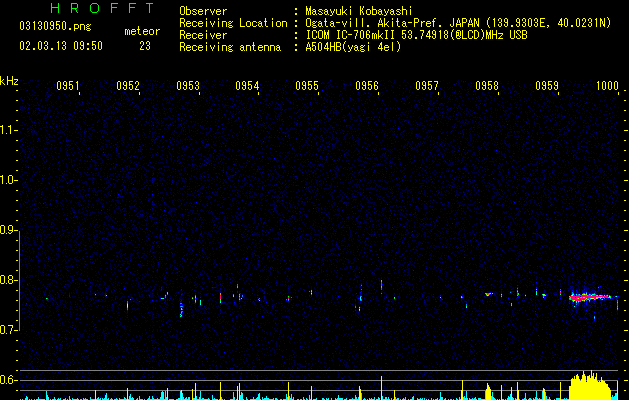Click the Ogata-vill. Akita-Pref. JAPAN location text

pos(458,23)
